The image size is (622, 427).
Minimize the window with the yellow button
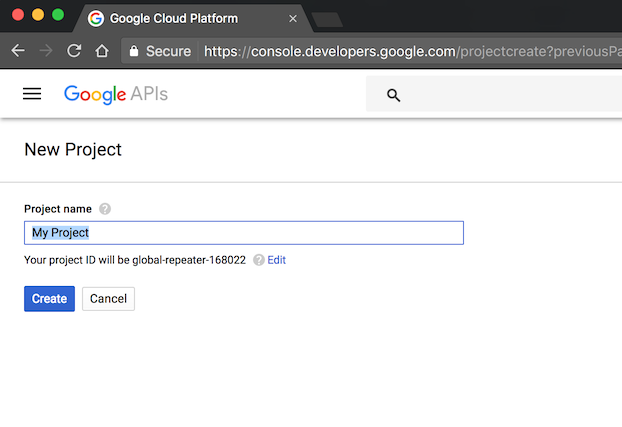pyautogui.click(x=39, y=15)
